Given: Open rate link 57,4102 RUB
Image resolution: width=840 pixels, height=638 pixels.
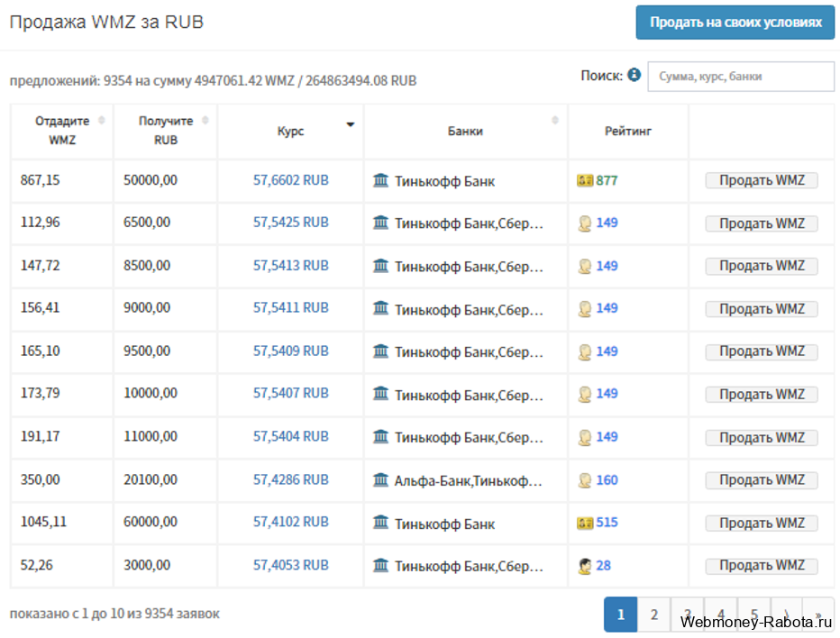Looking at the screenshot, I should tap(291, 522).
